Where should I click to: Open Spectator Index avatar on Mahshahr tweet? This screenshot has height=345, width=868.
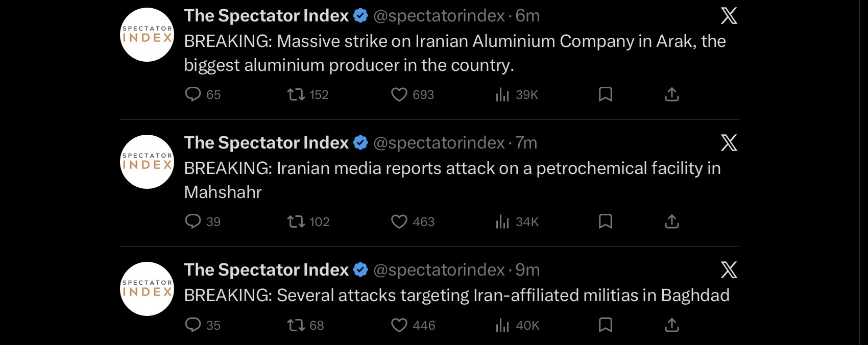point(147,162)
